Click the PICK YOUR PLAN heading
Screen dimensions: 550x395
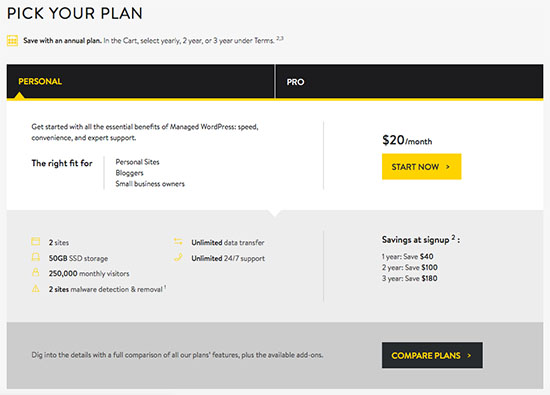75,13
